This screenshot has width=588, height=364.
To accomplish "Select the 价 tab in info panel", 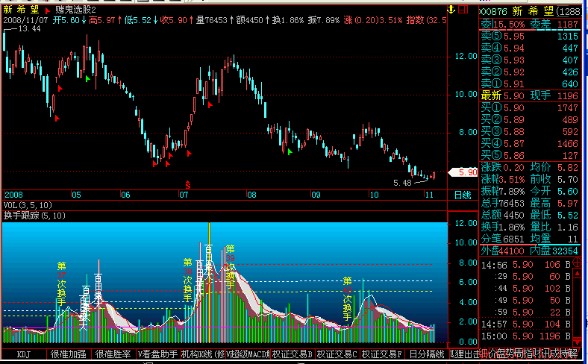I will click(x=494, y=353).
